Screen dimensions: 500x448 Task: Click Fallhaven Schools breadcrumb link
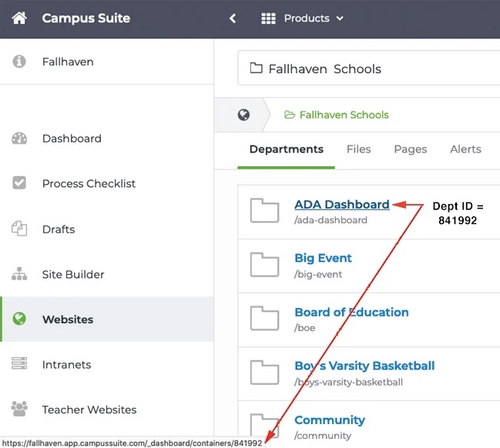tap(344, 115)
